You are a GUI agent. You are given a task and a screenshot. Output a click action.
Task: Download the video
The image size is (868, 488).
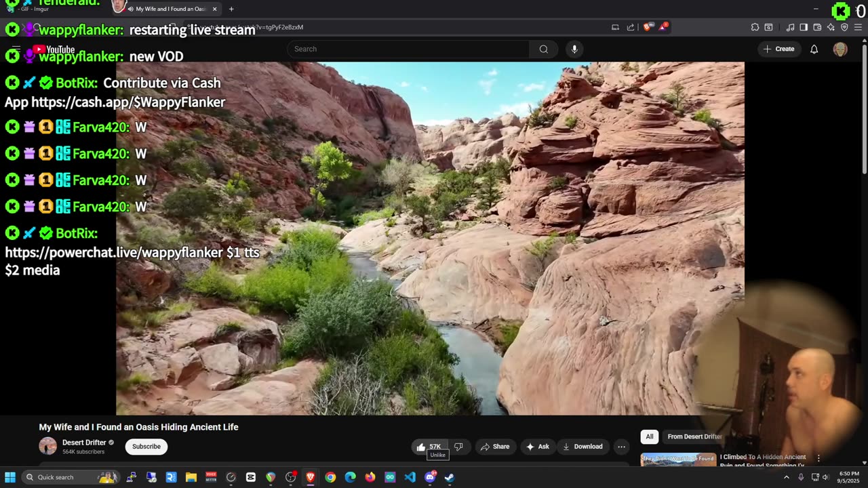click(x=583, y=447)
